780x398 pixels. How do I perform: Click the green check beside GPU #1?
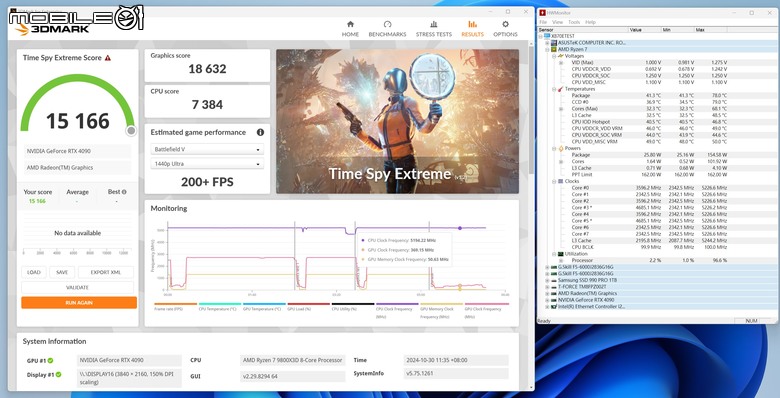point(50,360)
